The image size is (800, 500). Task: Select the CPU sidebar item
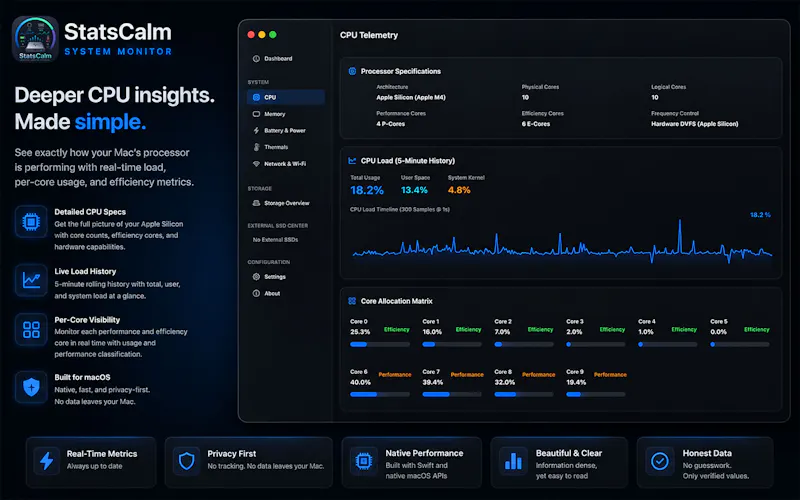(x=286, y=97)
